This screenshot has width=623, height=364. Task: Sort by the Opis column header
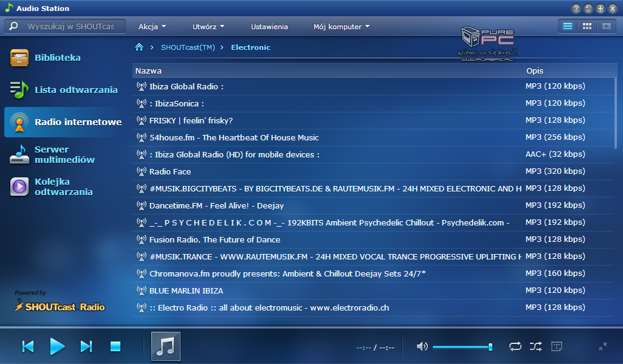pos(571,70)
